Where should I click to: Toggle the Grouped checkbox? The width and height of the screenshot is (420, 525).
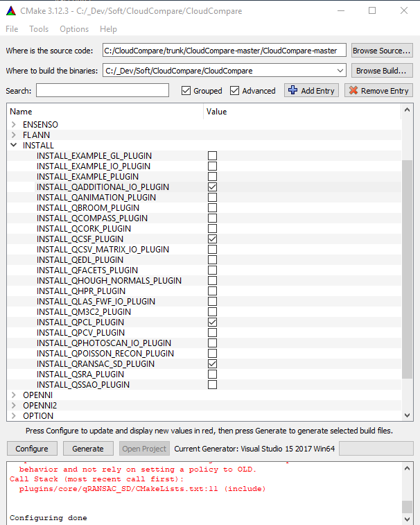coord(186,91)
